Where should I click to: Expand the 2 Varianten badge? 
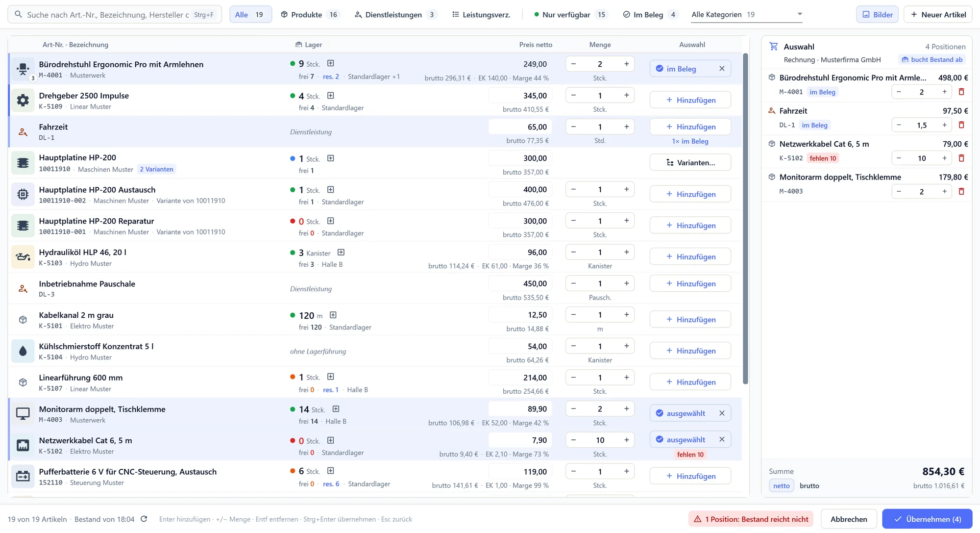(156, 169)
